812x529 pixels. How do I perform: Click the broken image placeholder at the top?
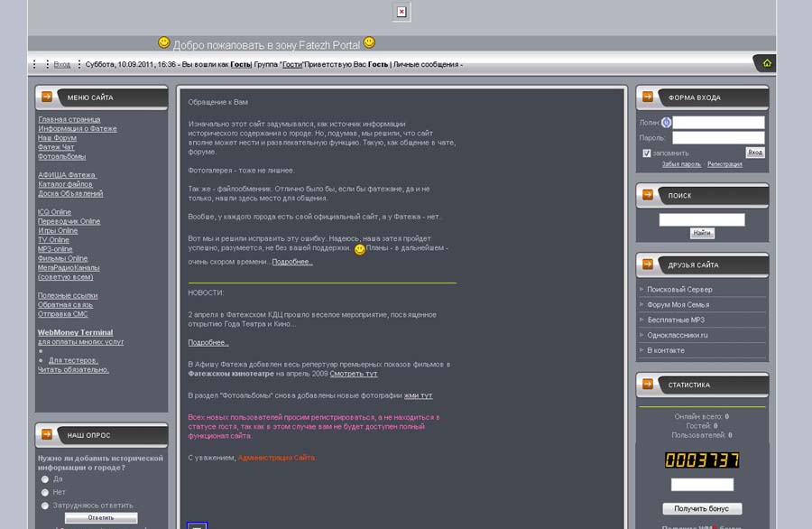[x=401, y=12]
